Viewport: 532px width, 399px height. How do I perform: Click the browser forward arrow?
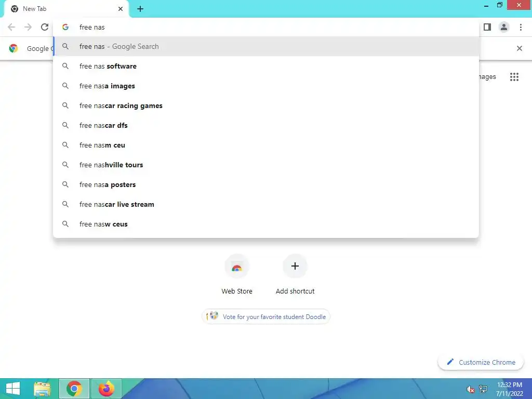[28, 27]
